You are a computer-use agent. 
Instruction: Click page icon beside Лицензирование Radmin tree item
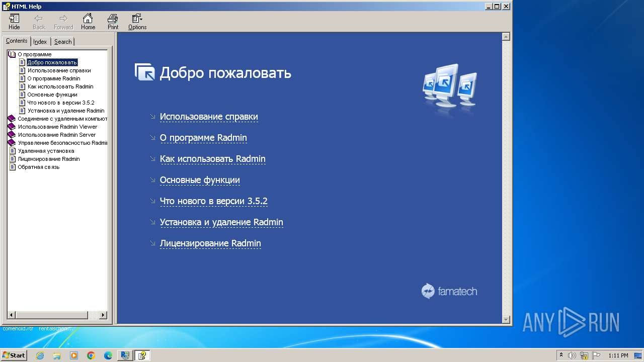13,159
